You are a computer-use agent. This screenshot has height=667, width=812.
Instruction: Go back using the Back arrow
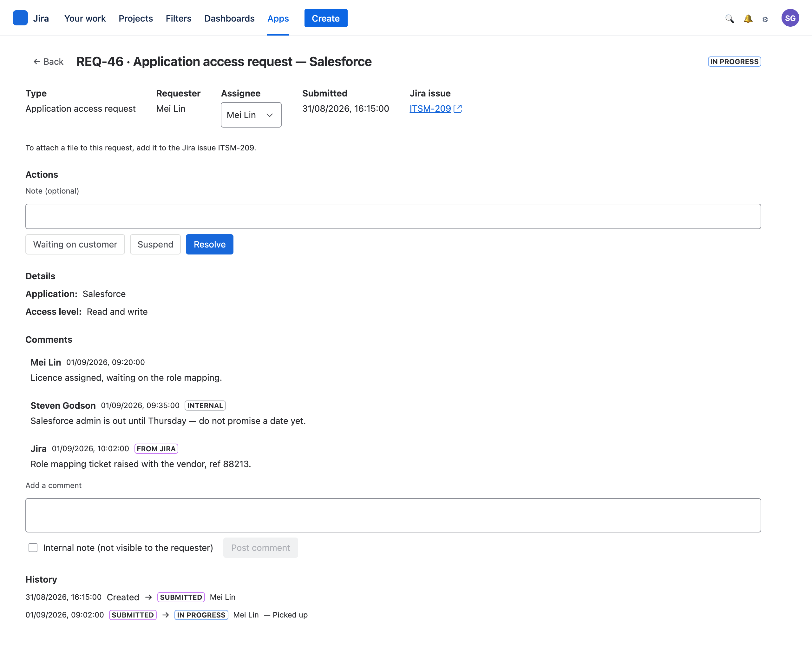click(49, 62)
